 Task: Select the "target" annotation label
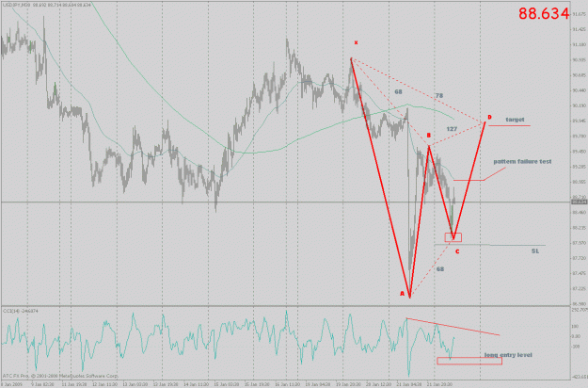(515, 120)
